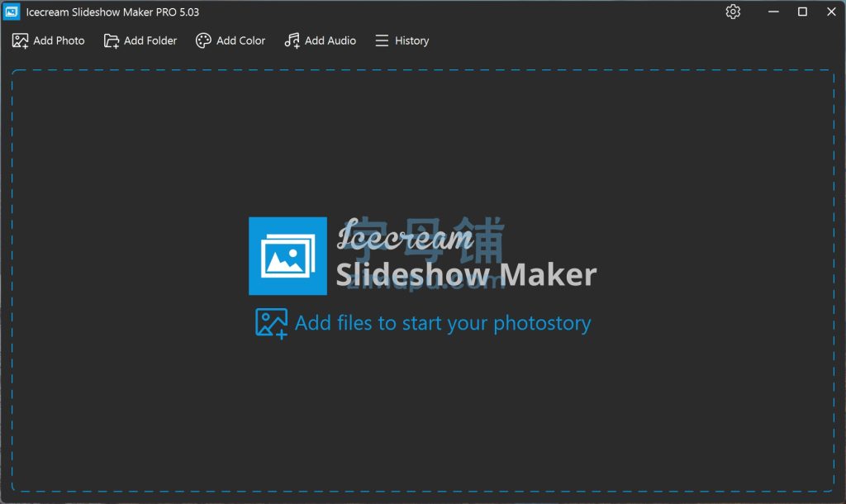Click the blue Slideshow Maker logo tile
This screenshot has width=846, height=504.
tap(288, 256)
